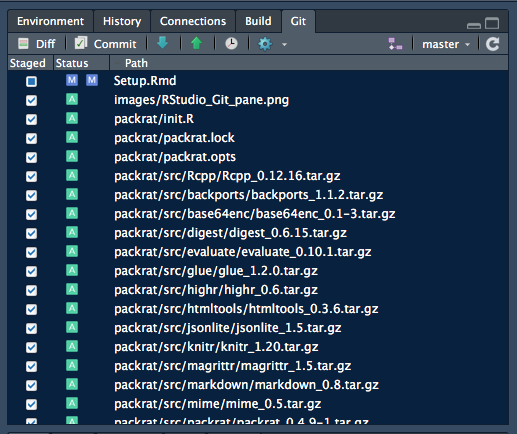Click Added status icon for evaluate tarball
517x434 pixels.
click(x=72, y=251)
